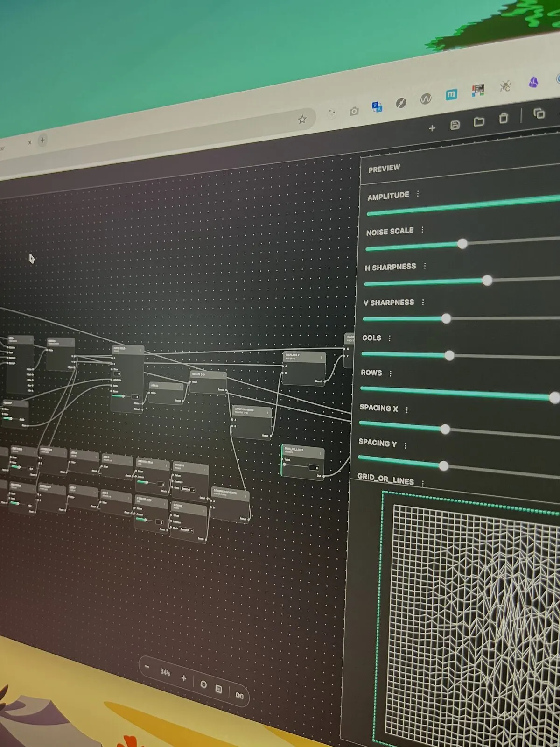560x747 pixels.
Task: Open the Spacing X options menu
Action: tap(407, 410)
